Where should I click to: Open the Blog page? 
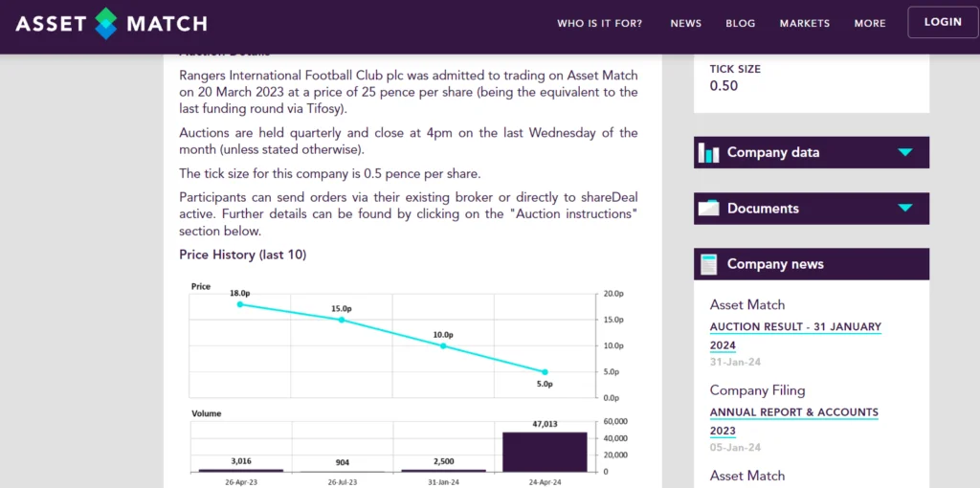[x=740, y=23]
